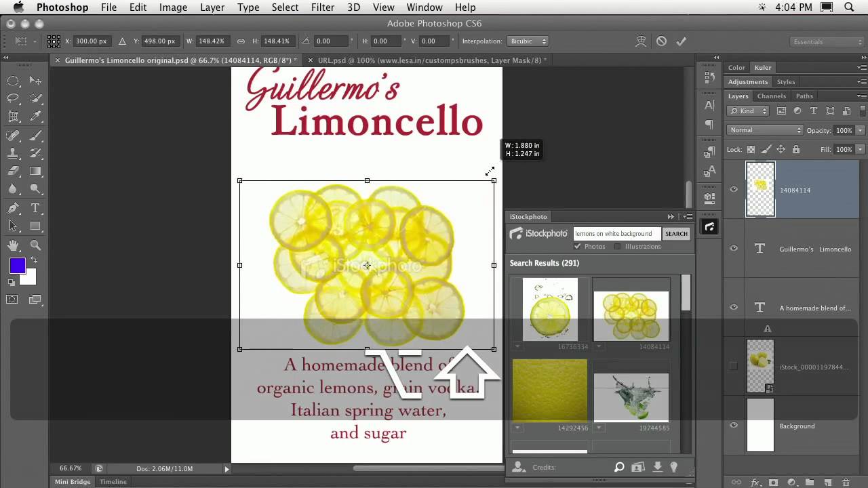Toggle lock transparent pixels
The height and width of the screenshot is (488, 868).
tap(751, 150)
